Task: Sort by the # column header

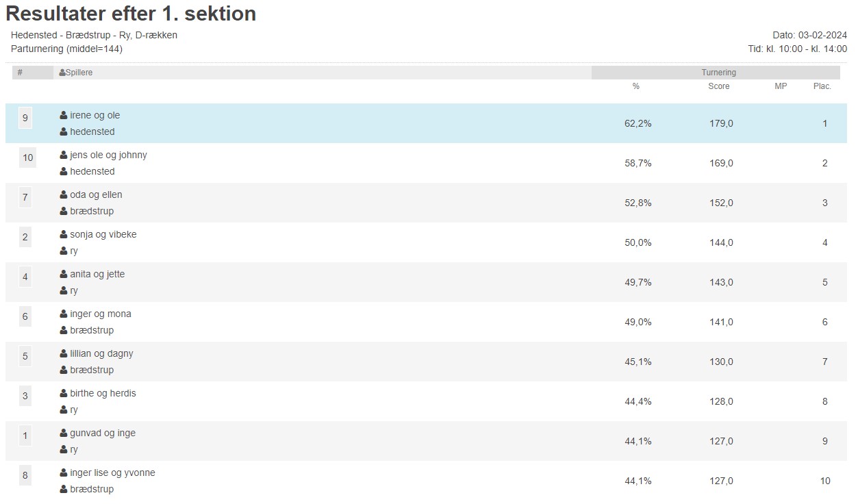Action: [21, 73]
